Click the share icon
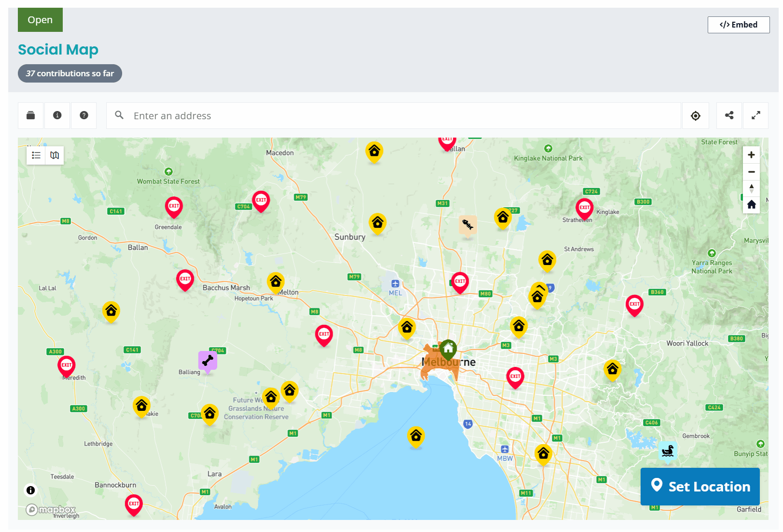 (729, 115)
